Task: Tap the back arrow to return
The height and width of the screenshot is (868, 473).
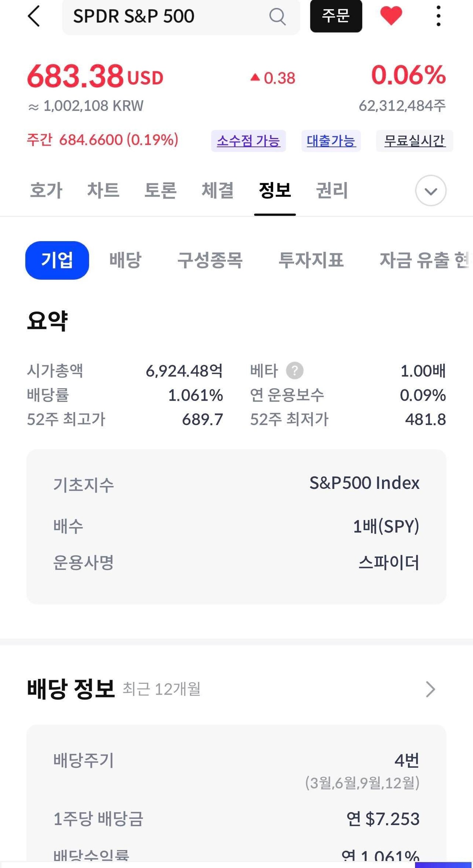Action: 34,17
